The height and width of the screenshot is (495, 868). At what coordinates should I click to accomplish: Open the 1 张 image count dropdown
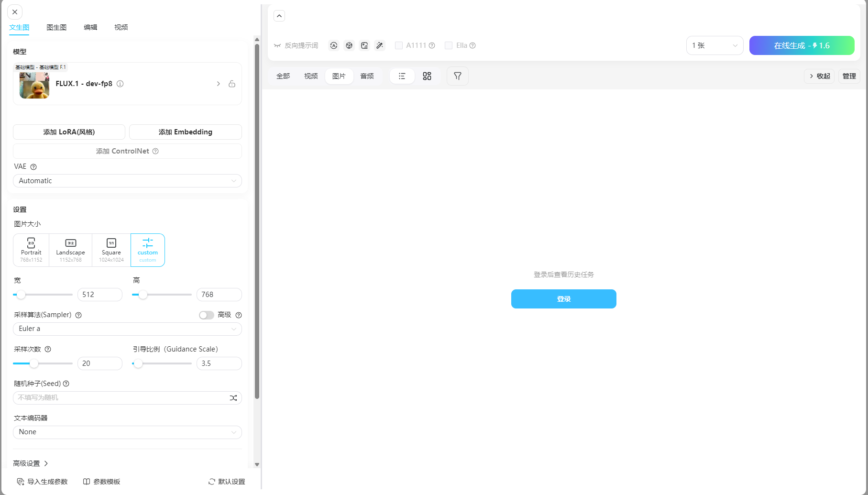tap(714, 45)
